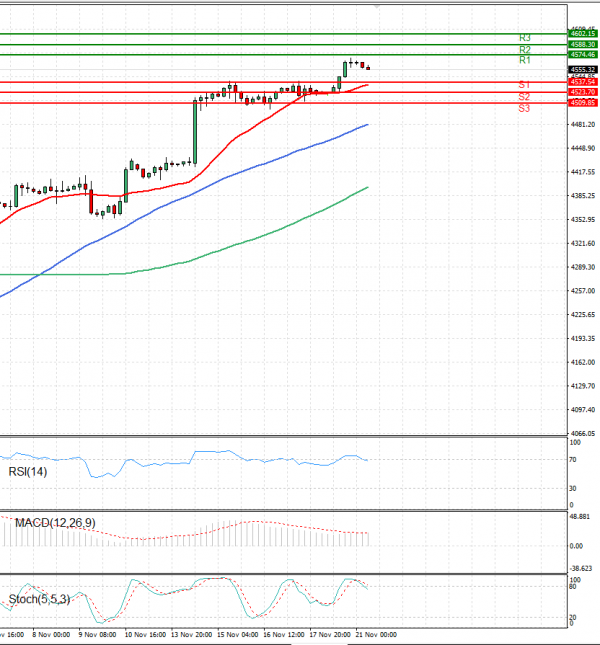The height and width of the screenshot is (645, 600).
Task: Click the 4574.46 green price tag
Action: [583, 55]
